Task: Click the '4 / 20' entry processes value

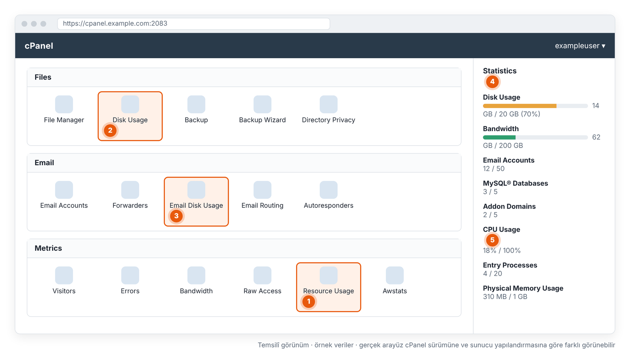Action: click(x=493, y=274)
